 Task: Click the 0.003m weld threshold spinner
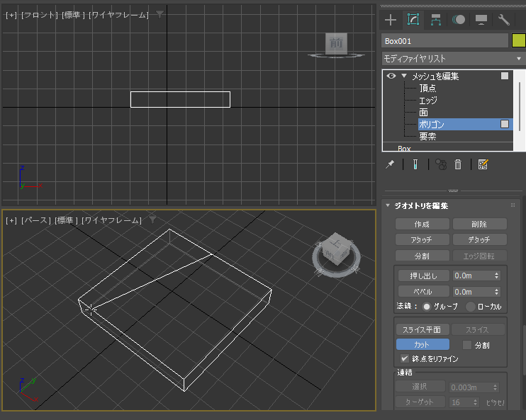495,387
